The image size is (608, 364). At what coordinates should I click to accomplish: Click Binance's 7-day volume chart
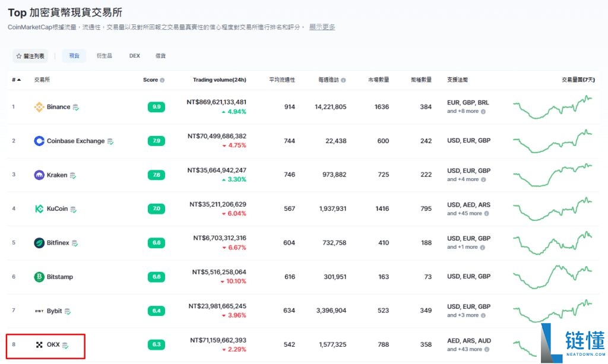pyautogui.click(x=553, y=107)
